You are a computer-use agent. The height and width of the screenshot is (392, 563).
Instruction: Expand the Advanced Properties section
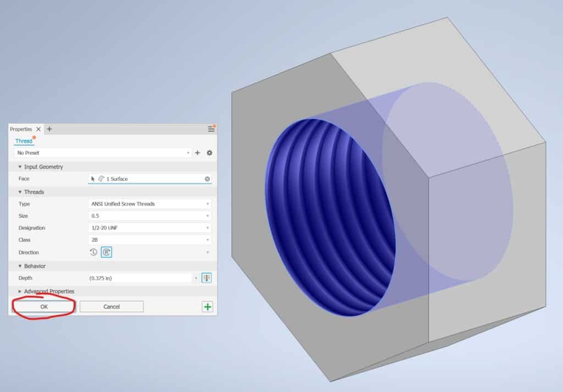(20, 291)
